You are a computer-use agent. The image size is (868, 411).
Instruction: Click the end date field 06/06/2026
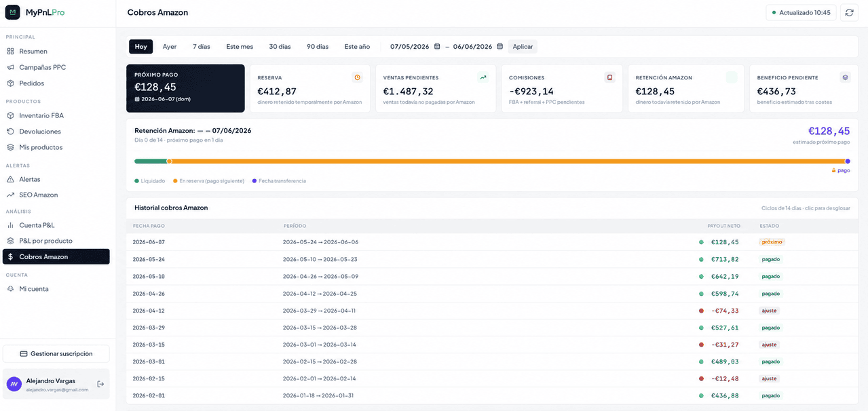[x=473, y=47]
